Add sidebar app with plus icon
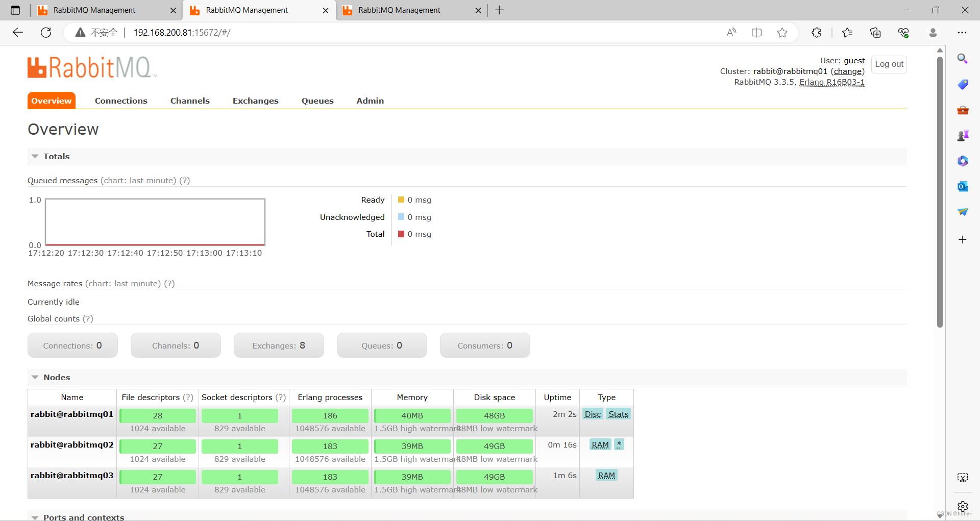 point(963,240)
